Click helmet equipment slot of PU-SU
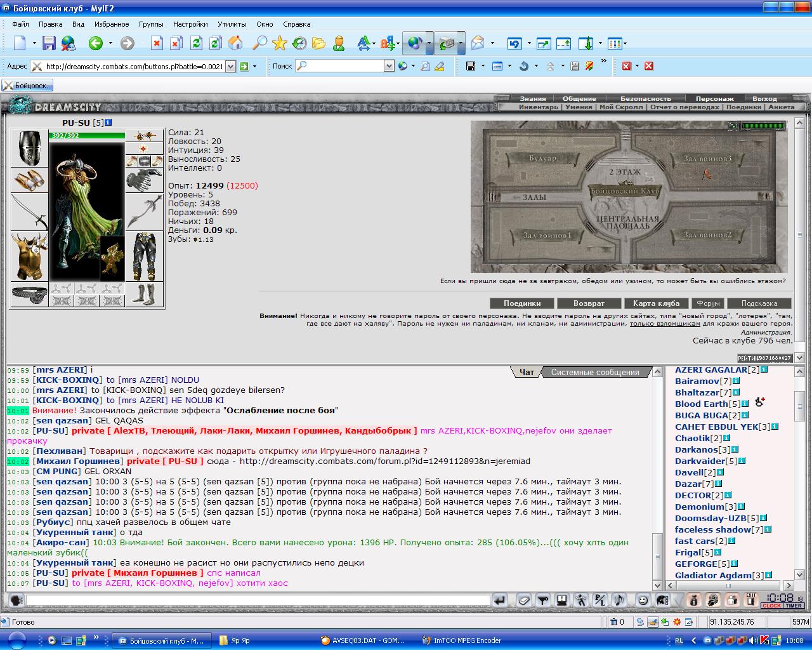Image resolution: width=812 pixels, height=650 pixels. point(29,148)
